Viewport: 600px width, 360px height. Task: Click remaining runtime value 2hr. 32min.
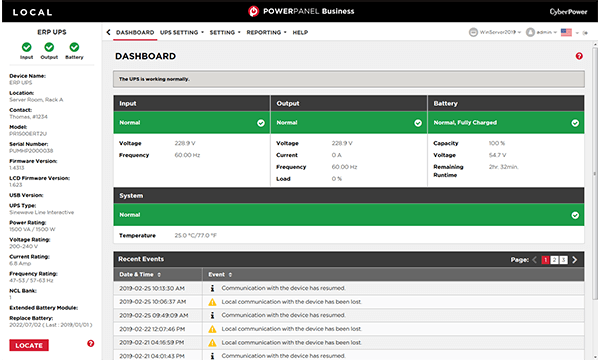503,167
